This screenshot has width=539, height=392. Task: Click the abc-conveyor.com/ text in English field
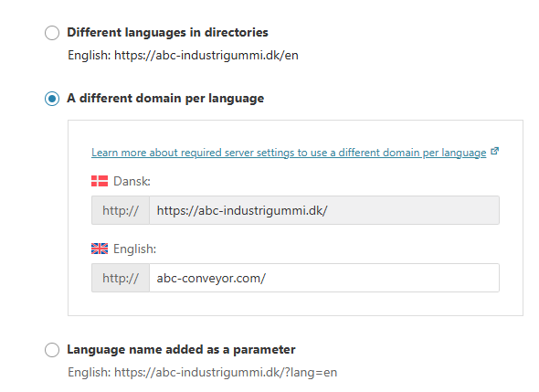[x=211, y=278]
